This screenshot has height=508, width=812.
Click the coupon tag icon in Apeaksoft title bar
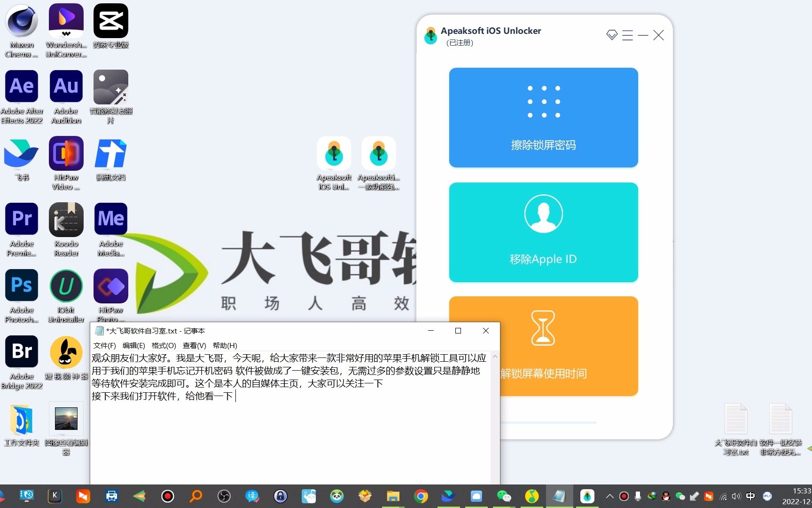coord(611,35)
